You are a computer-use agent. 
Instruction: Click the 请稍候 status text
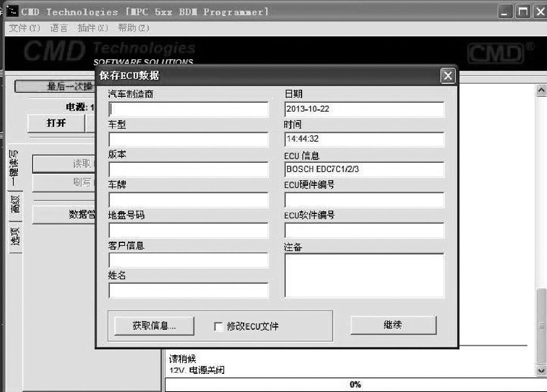point(183,359)
